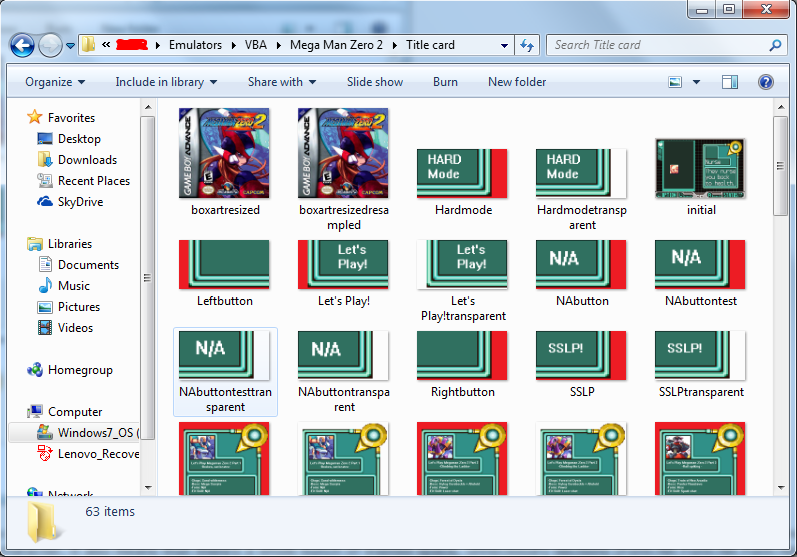This screenshot has height=557, width=797.
Task: Open Documents library
Action: pos(78,265)
